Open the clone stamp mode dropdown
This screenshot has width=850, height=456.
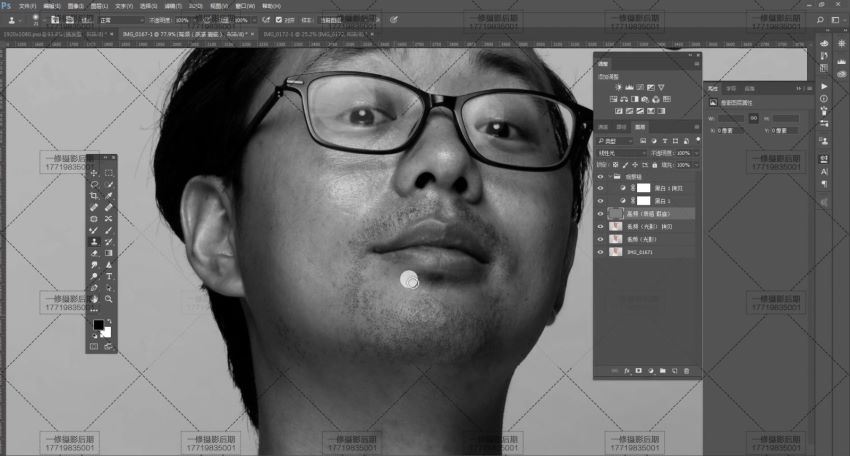pyautogui.click(x=122, y=20)
